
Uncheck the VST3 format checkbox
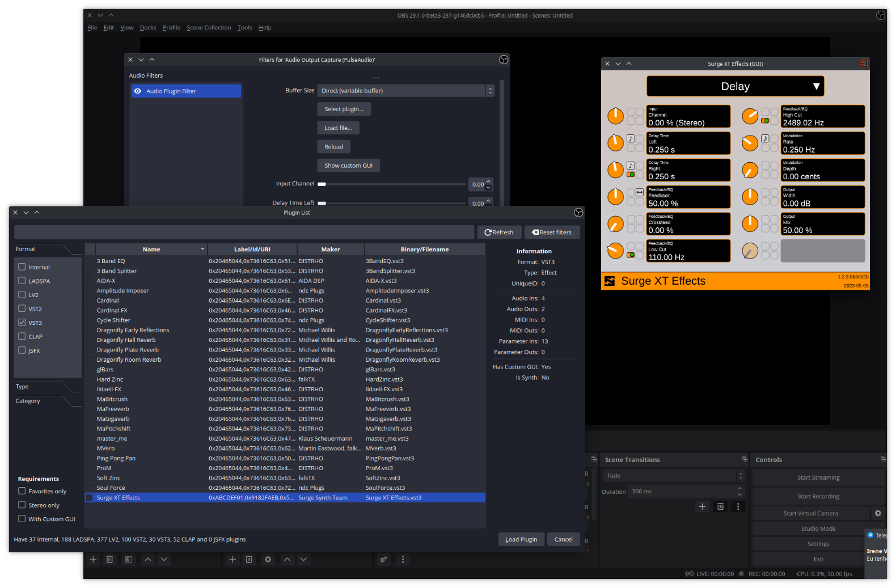click(22, 322)
